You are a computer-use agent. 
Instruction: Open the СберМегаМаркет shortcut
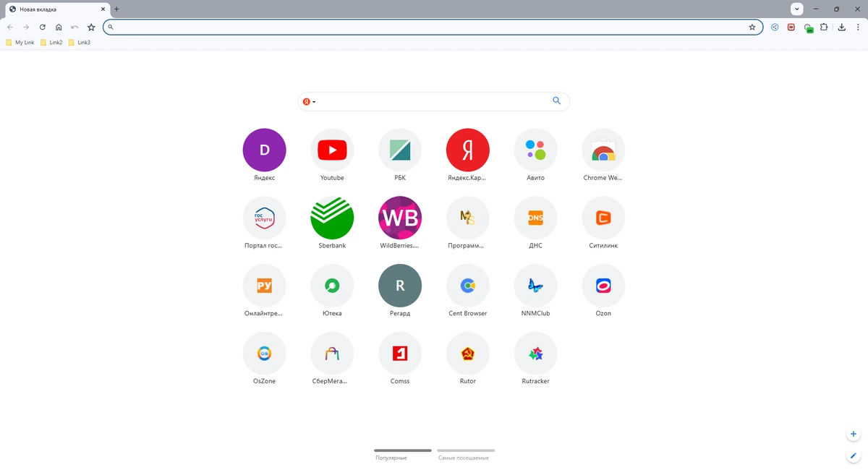coord(332,354)
